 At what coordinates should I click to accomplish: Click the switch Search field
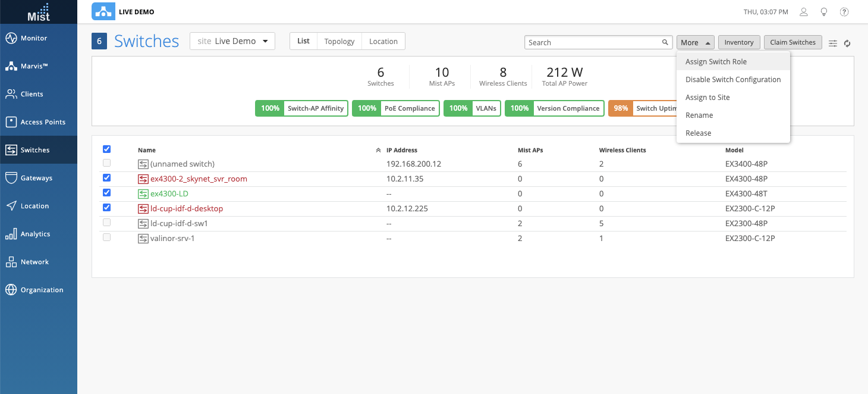595,42
